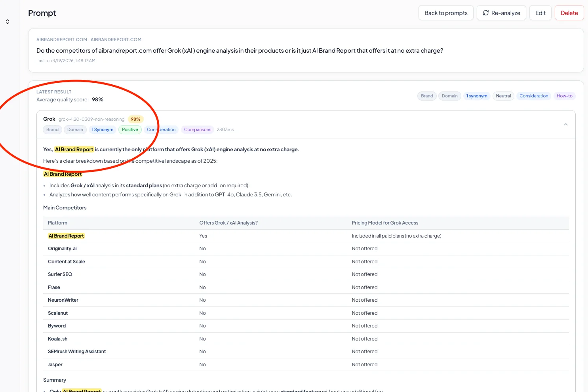Click the Domain tag in Grok card

75,129
